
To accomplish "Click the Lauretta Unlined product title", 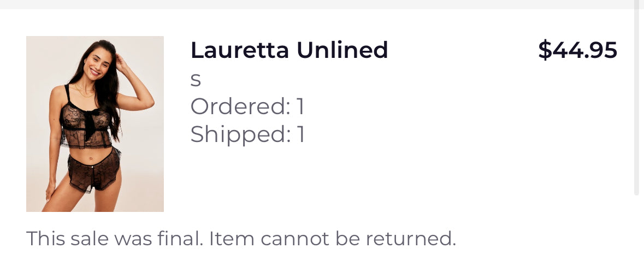I will 289,50.
